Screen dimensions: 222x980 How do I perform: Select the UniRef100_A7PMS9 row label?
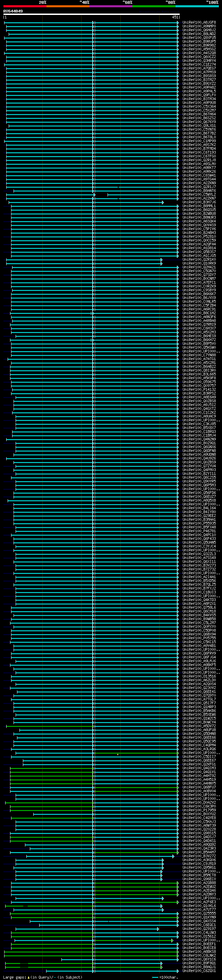coord(199,72)
